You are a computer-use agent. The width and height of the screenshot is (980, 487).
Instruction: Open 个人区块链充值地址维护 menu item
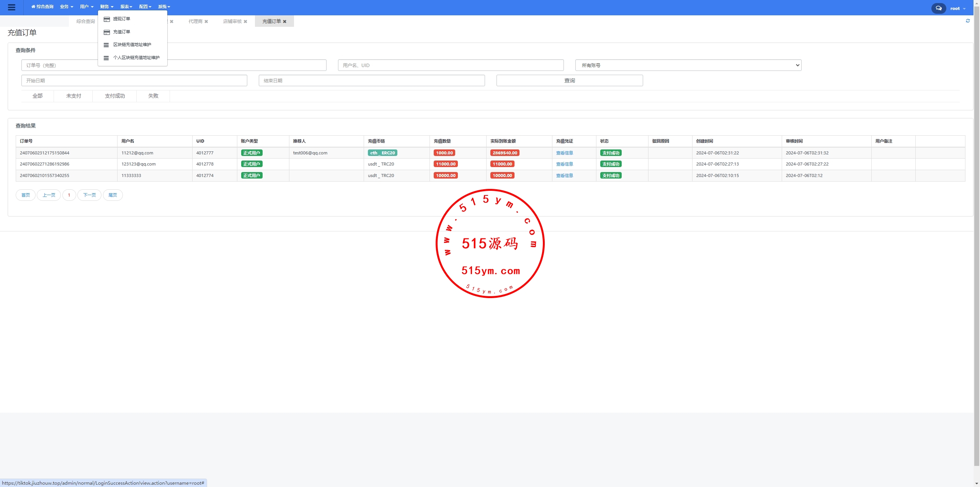(x=136, y=57)
